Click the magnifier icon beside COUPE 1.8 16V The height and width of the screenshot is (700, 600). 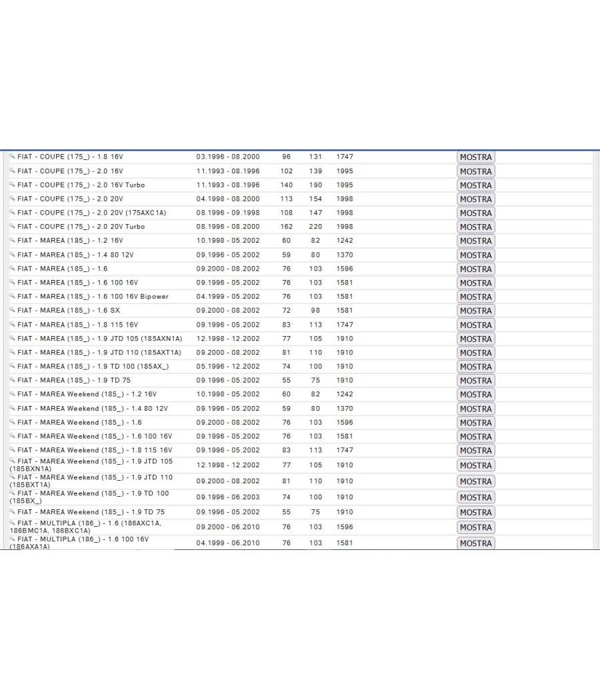[x=13, y=156]
